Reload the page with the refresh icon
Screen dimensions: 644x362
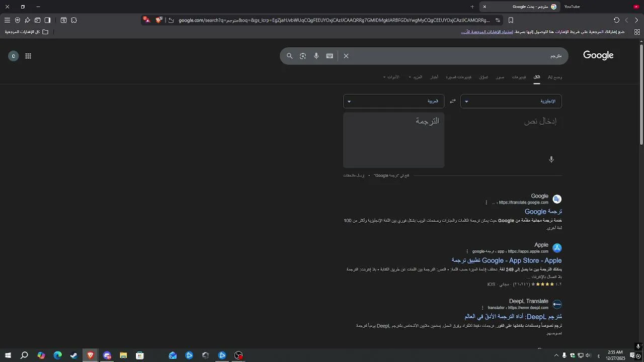[616, 20]
